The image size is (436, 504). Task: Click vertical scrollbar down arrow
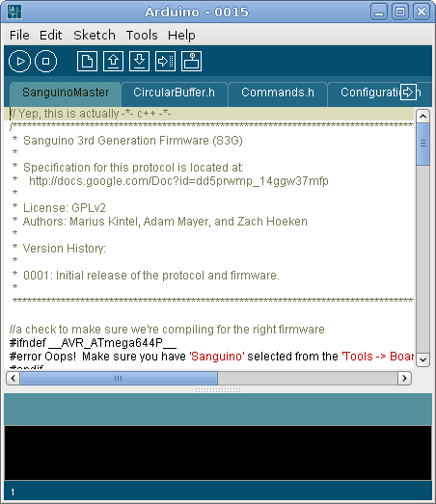[422, 359]
